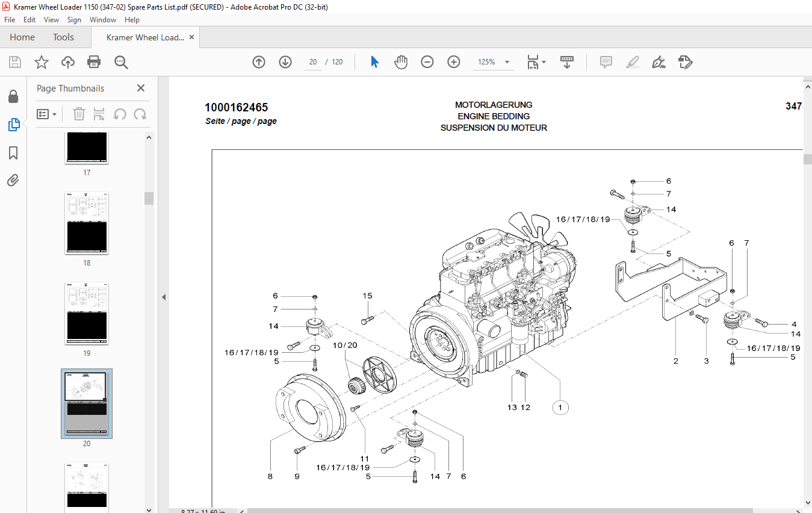This screenshot has height=513, width=812.
Task: Open the security lock panel icon
Action: tap(13, 96)
